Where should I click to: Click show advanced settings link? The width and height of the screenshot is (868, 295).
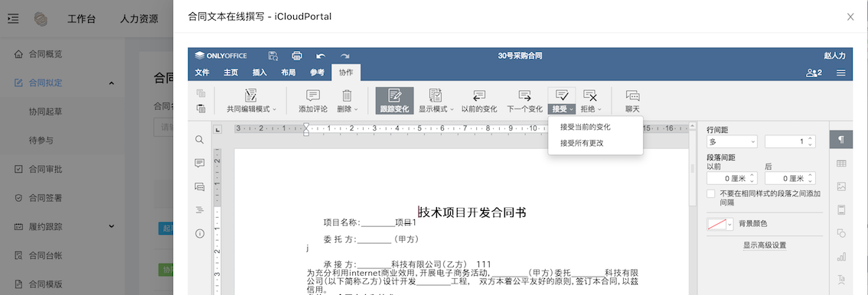[765, 245]
